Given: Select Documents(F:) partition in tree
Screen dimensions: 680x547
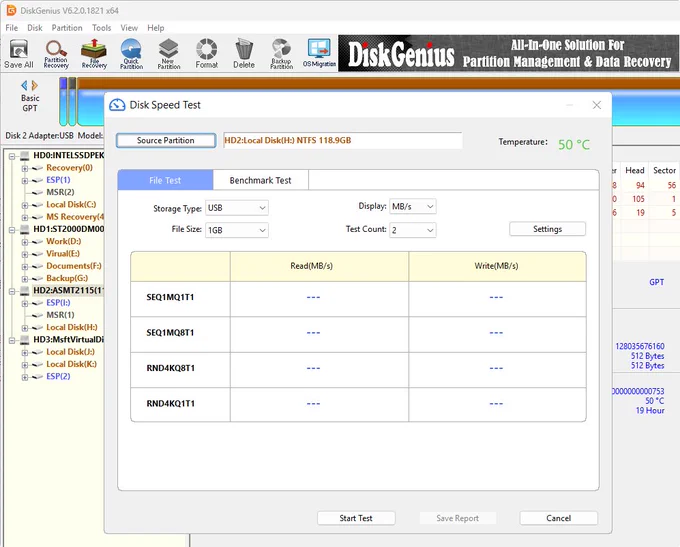Looking at the screenshot, I should (74, 266).
